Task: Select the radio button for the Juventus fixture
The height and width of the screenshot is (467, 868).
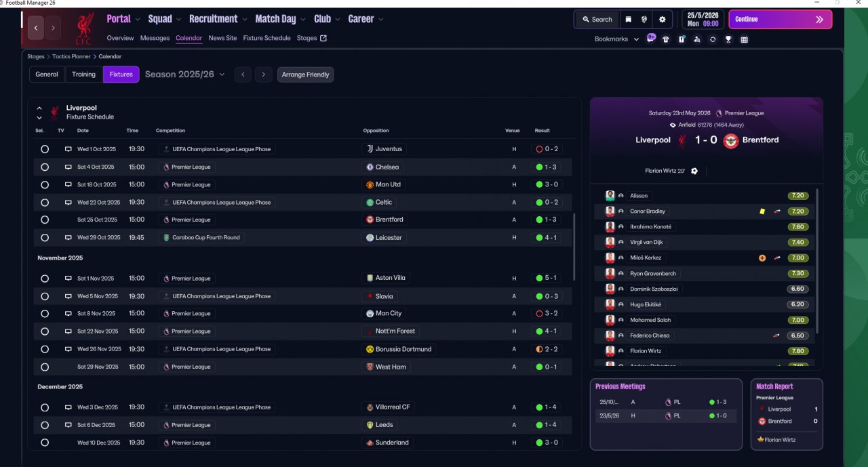Action: click(x=45, y=149)
